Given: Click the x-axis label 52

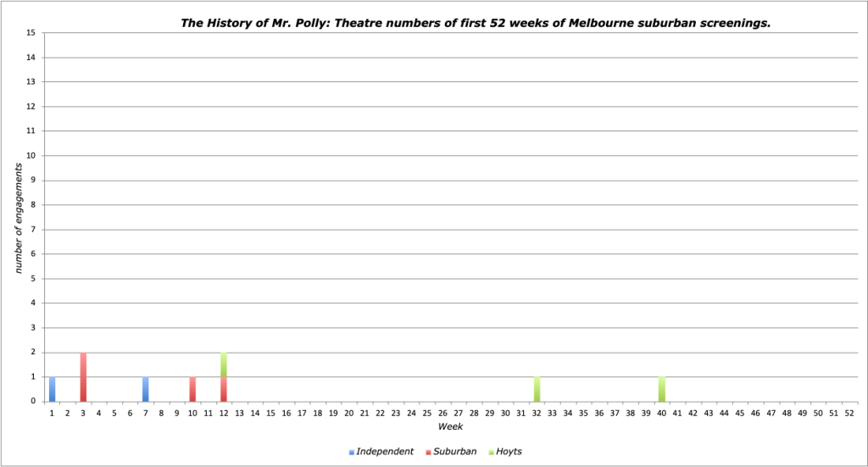Looking at the screenshot, I should click(x=849, y=413).
